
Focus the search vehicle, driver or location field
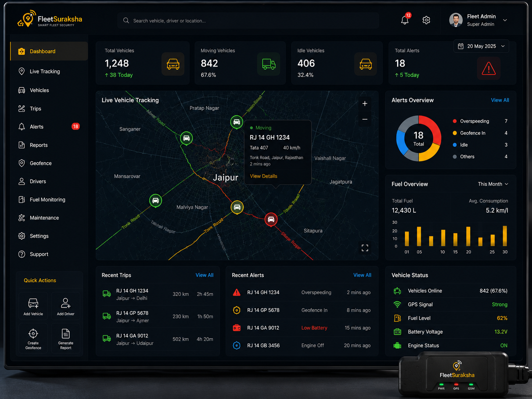click(248, 21)
